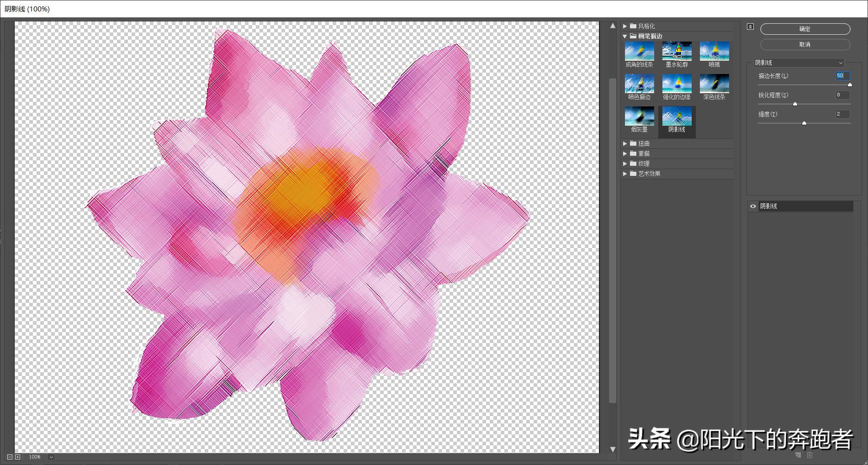868x465 pixels.
Task: Hide the 阴影线 effect layer visibility
Action: (x=753, y=206)
